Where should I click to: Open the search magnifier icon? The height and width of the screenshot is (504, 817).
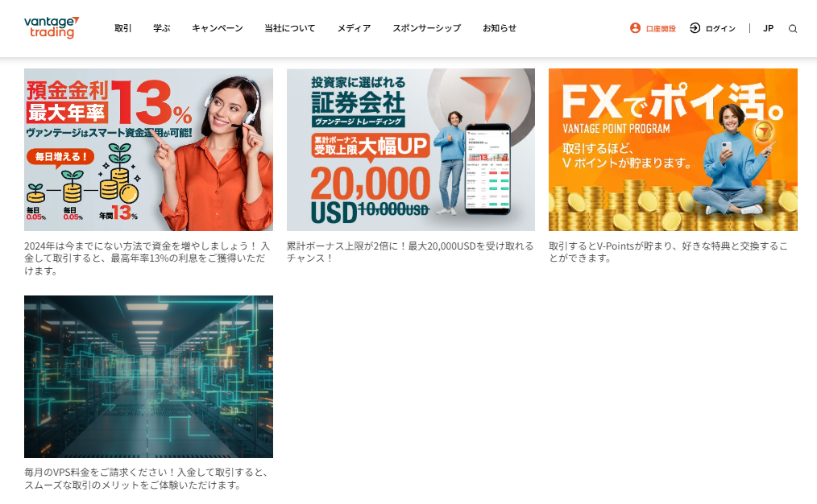[793, 29]
